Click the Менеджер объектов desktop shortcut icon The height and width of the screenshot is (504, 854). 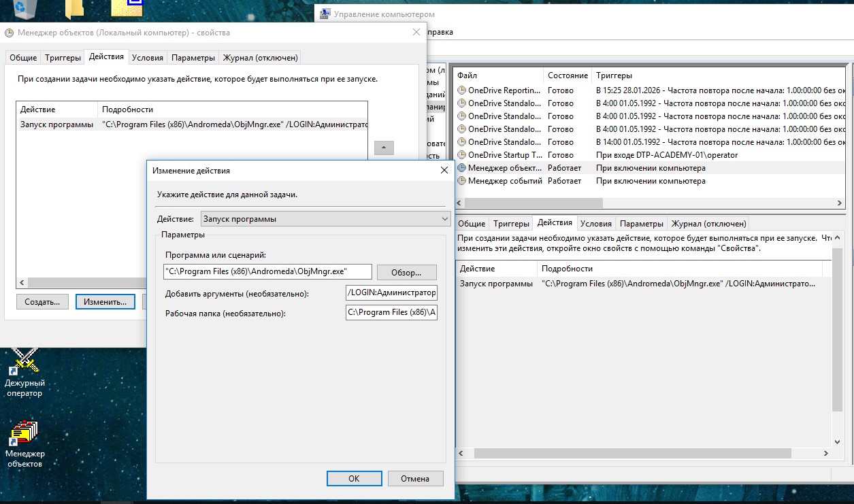coord(24,433)
